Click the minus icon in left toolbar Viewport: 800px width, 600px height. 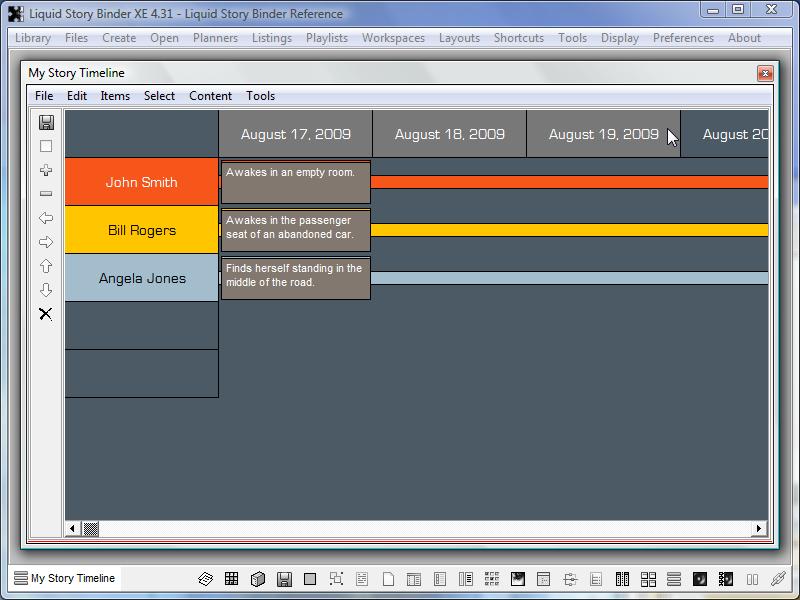click(46, 194)
